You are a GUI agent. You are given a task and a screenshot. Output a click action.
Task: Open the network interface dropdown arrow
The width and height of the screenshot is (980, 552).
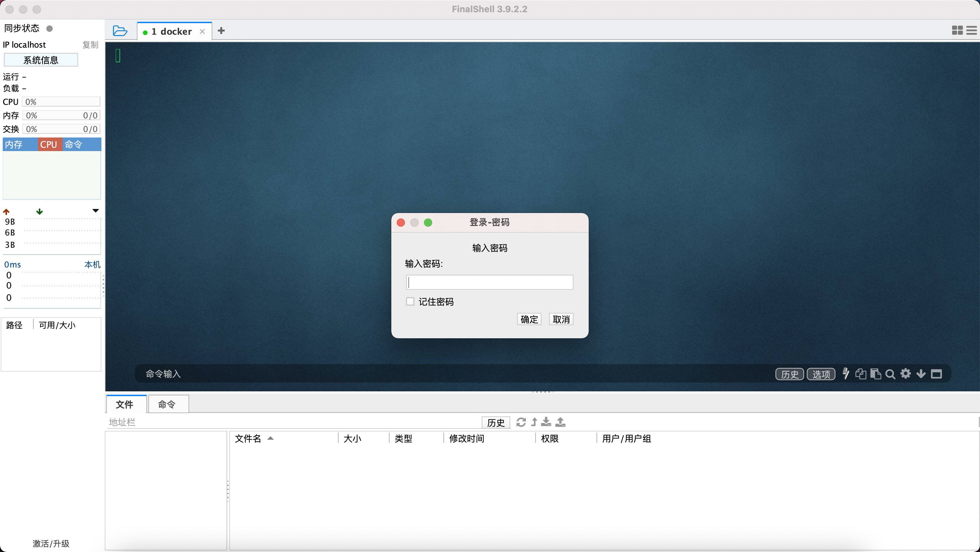[96, 211]
